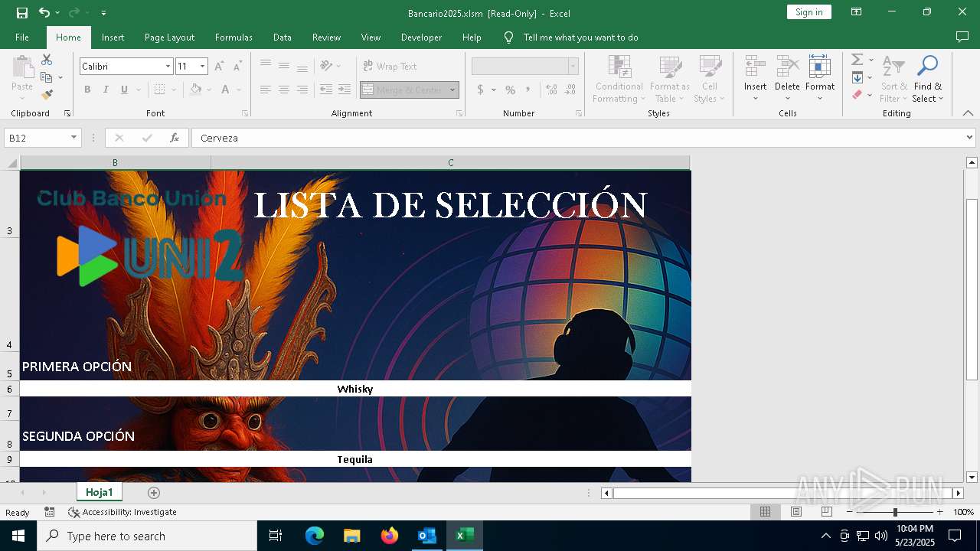Align text to the left
Viewport: 980px width, 551px height.
(266, 90)
